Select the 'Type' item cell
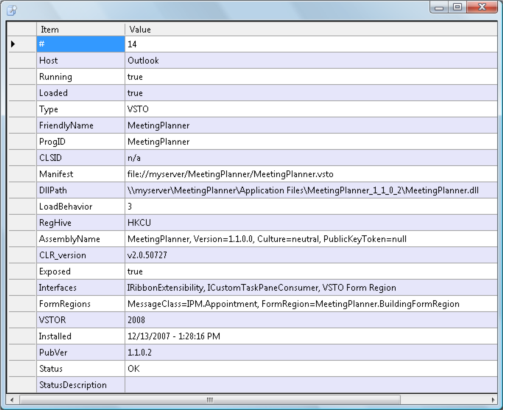 click(81, 109)
